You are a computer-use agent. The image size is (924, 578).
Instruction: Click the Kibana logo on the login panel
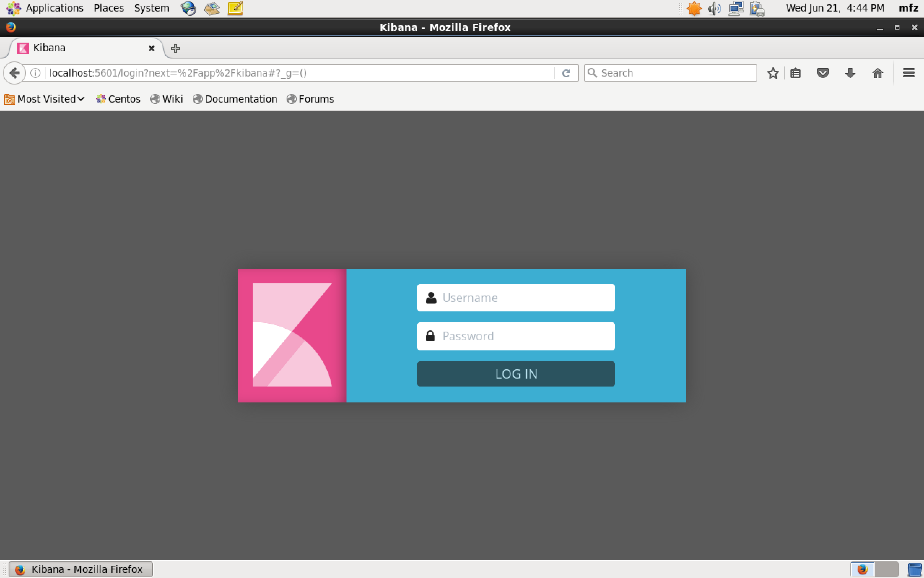point(292,335)
